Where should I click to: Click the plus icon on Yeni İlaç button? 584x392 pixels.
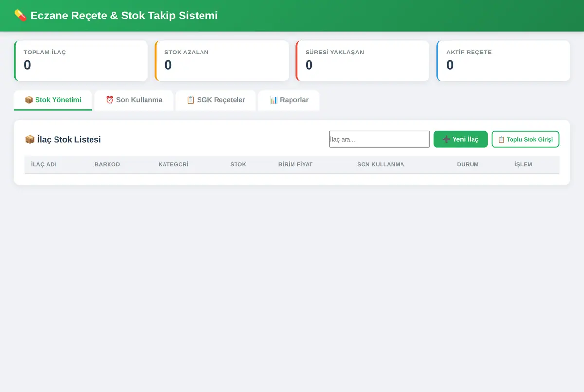[x=446, y=139]
